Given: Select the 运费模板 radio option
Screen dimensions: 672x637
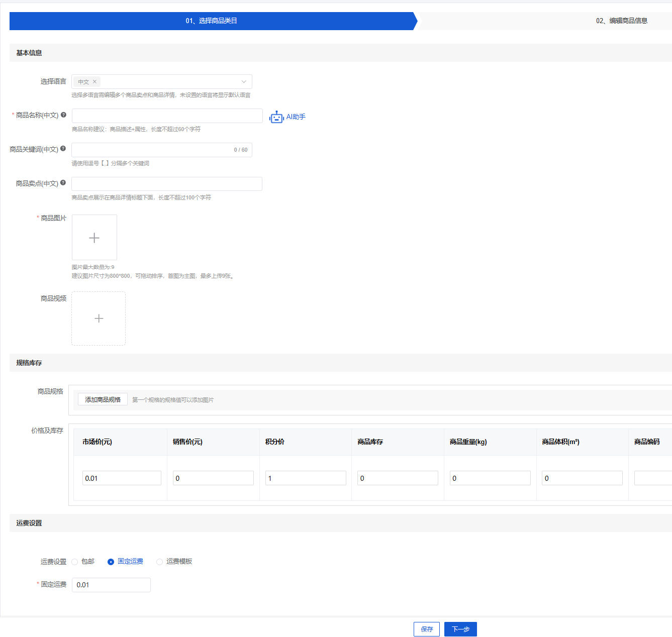Looking at the screenshot, I should (159, 562).
